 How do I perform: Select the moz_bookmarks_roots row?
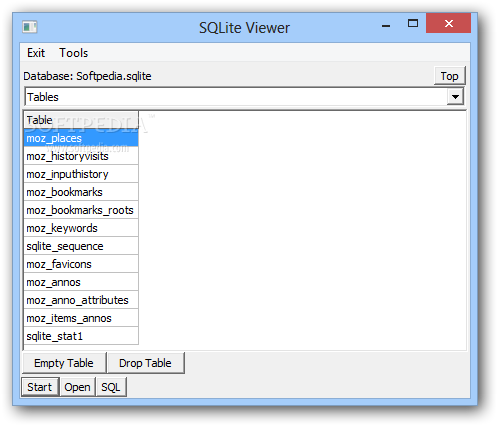81,210
